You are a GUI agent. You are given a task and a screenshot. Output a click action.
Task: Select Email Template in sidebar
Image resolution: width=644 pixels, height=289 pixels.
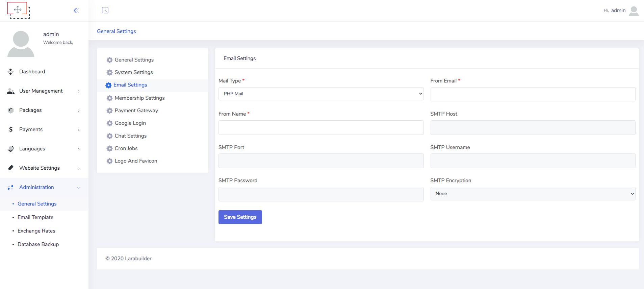[35, 217]
